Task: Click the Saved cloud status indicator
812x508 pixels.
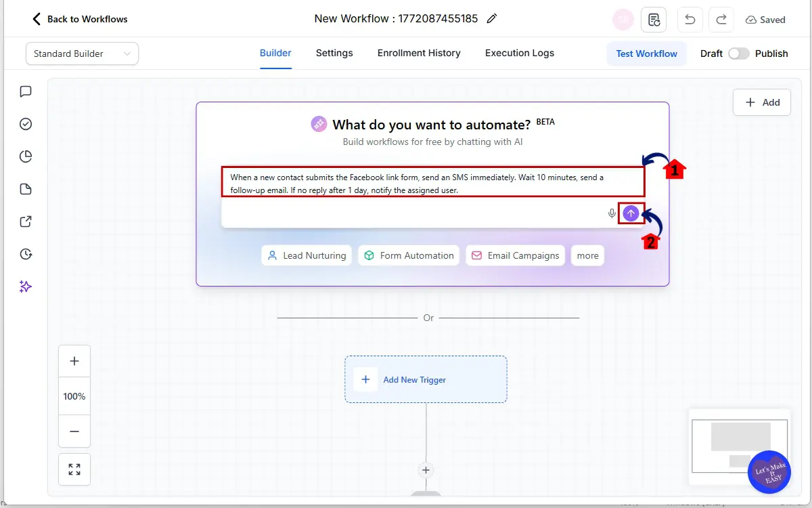Action: pos(765,20)
